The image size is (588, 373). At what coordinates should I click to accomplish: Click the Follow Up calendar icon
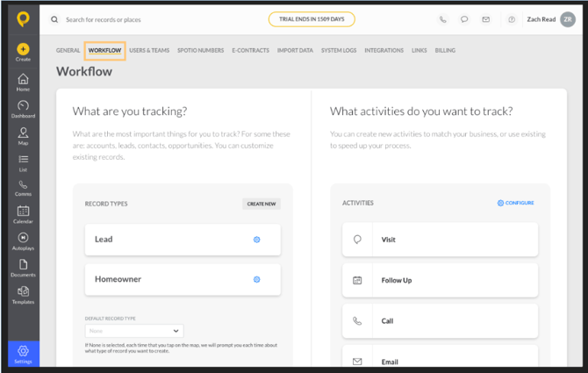point(357,280)
